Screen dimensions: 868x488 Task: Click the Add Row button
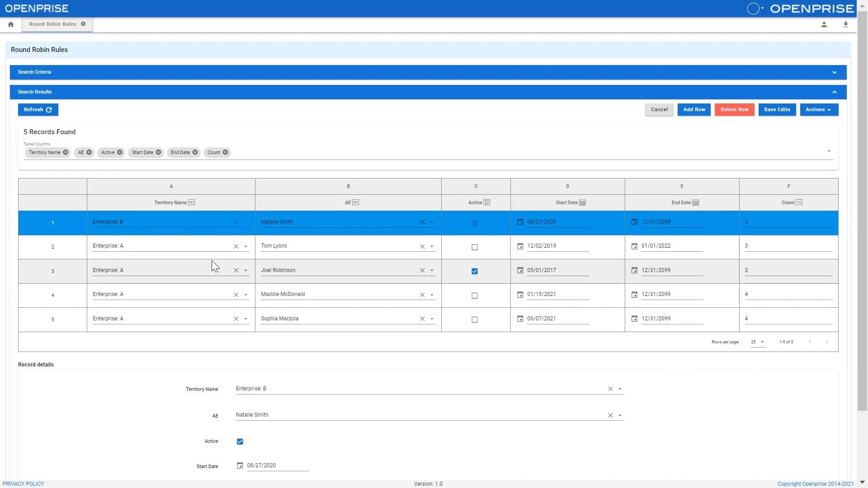coord(694,109)
